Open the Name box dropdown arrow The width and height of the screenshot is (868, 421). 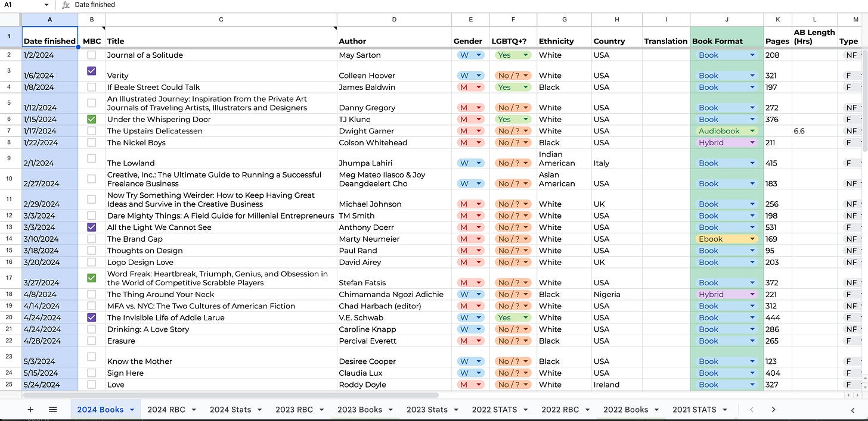pyautogui.click(x=46, y=5)
